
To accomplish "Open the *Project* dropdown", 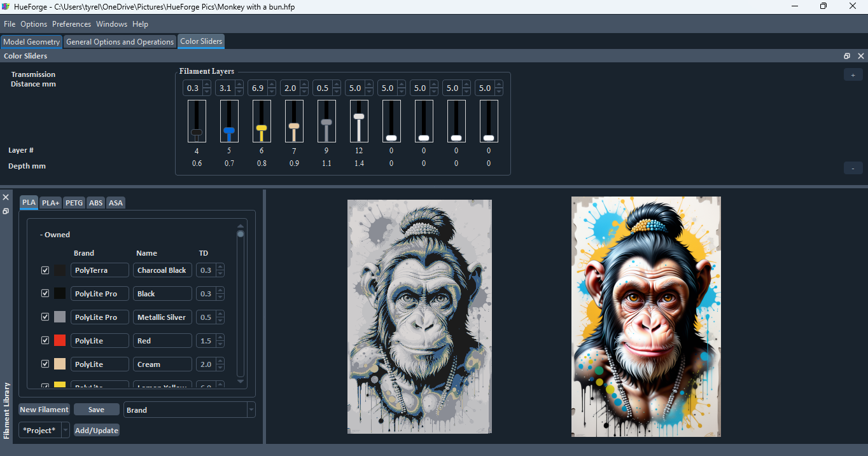I will [x=64, y=430].
